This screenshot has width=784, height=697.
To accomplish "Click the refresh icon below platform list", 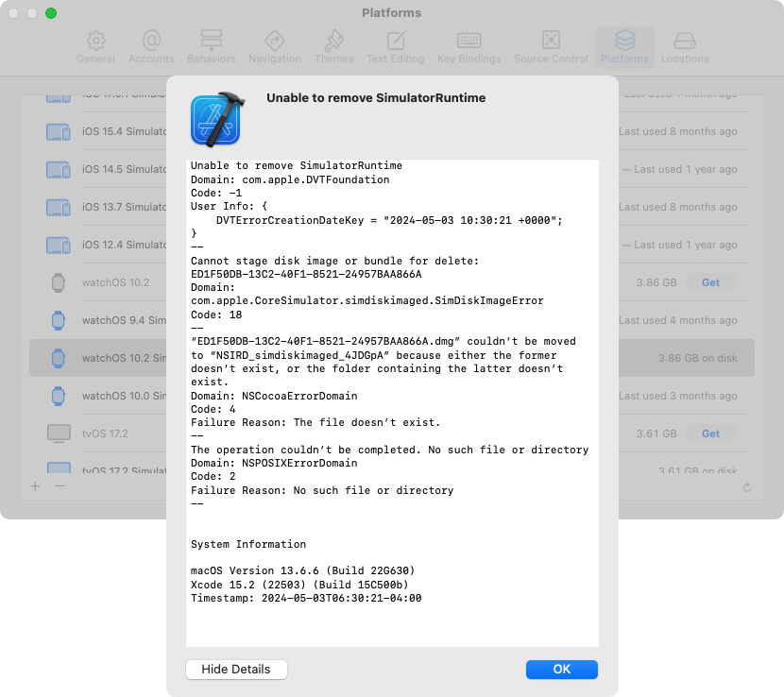I will (x=747, y=487).
